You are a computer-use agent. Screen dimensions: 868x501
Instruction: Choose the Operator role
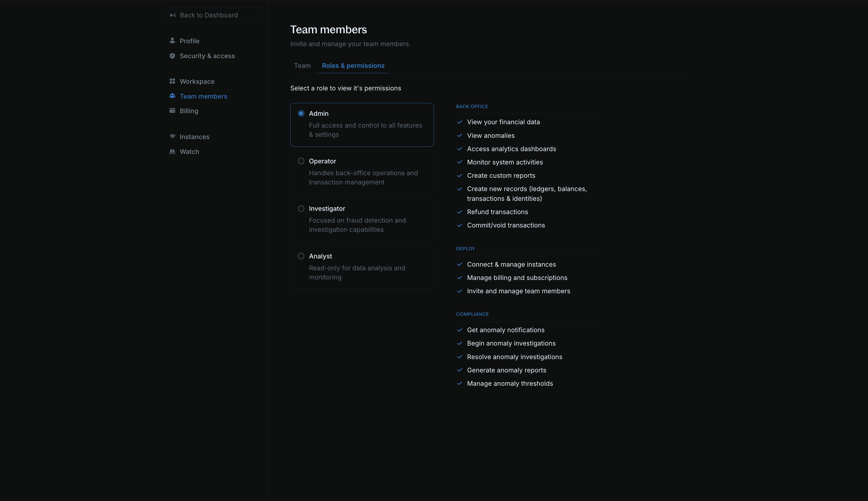pyautogui.click(x=301, y=161)
